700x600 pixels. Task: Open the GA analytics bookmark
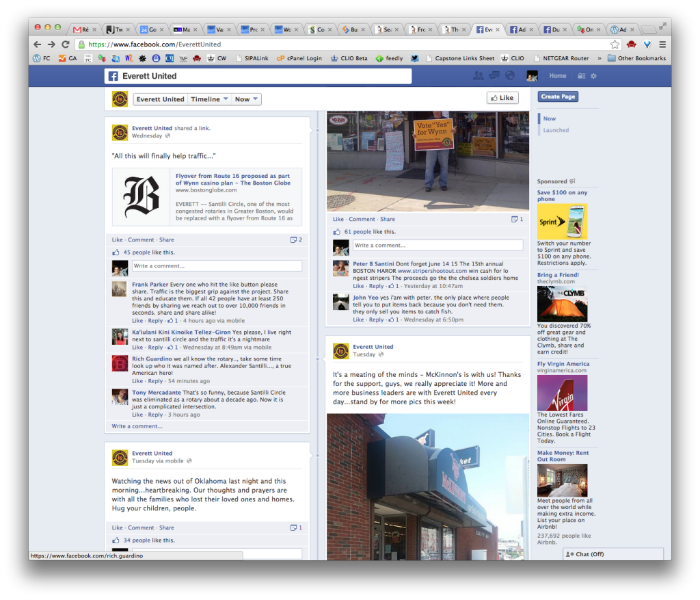68,58
